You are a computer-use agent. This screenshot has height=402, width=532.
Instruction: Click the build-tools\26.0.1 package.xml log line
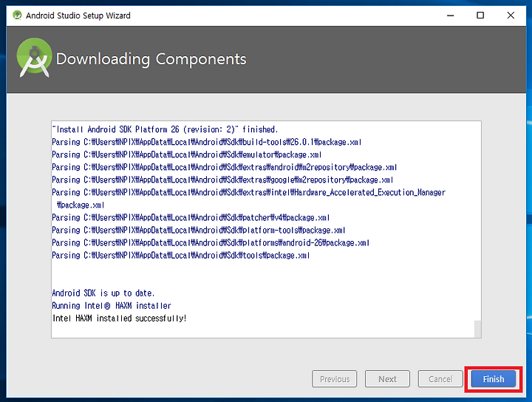click(x=207, y=142)
